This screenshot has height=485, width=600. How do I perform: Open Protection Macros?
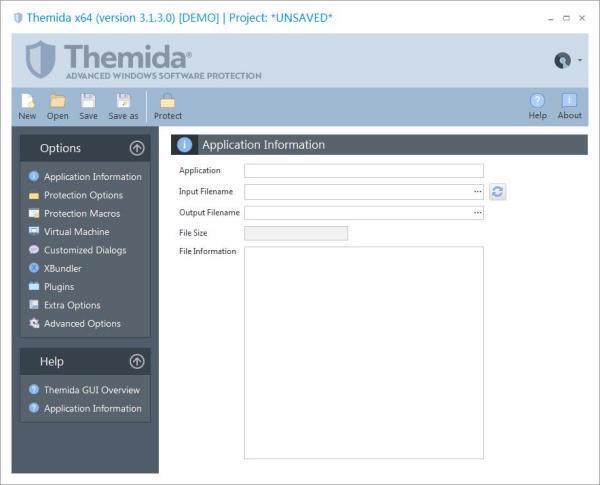pos(82,213)
